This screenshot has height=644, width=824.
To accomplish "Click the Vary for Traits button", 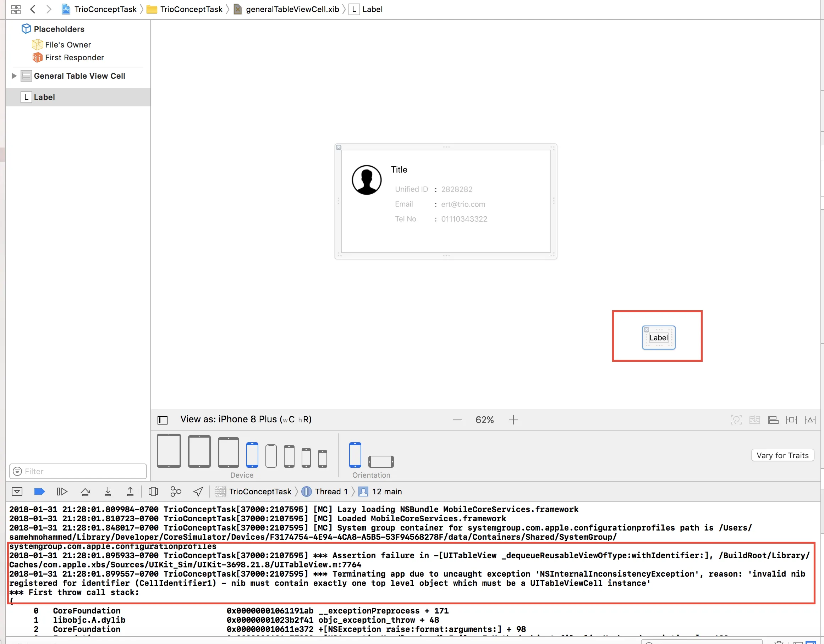I will click(x=782, y=455).
